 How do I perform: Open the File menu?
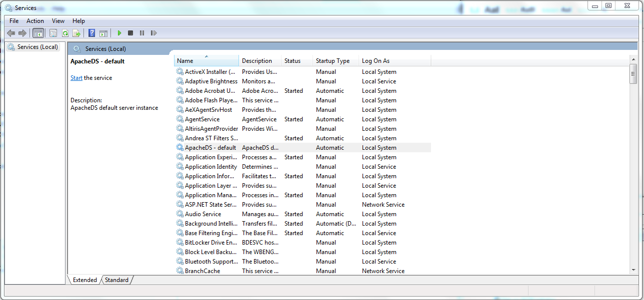(14, 21)
